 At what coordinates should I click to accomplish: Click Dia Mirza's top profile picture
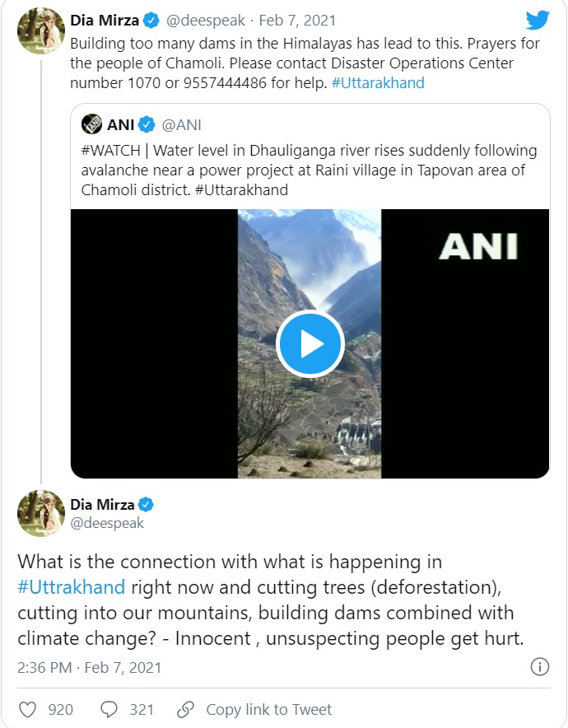tap(41, 31)
